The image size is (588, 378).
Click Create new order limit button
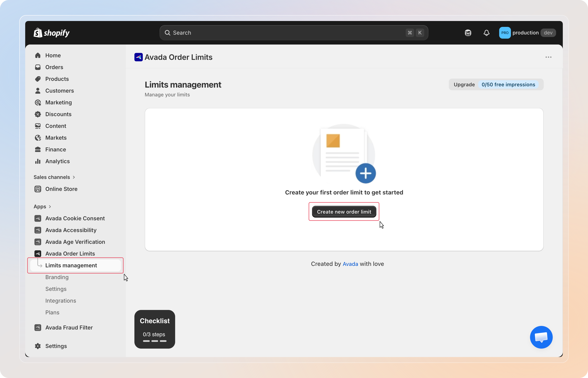(344, 212)
